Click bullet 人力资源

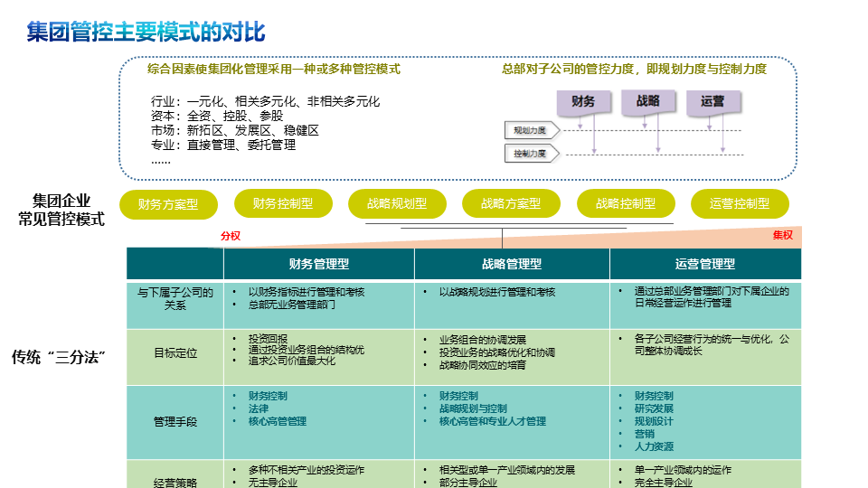pyautogui.click(x=654, y=447)
